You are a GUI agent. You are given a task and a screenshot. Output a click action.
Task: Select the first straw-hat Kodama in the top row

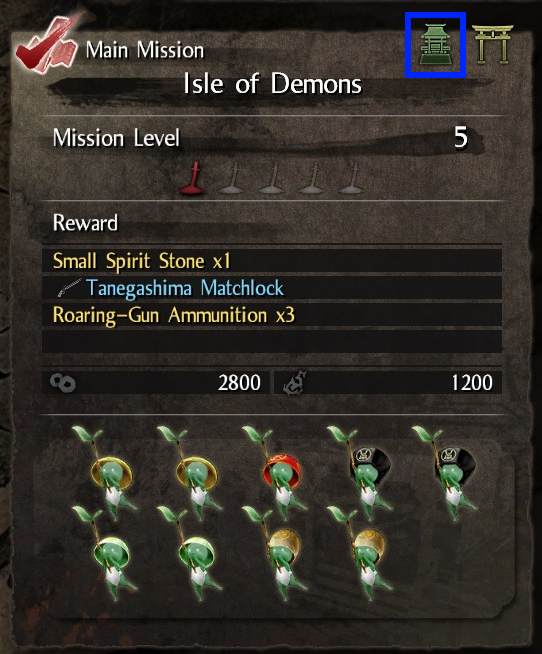point(110,473)
